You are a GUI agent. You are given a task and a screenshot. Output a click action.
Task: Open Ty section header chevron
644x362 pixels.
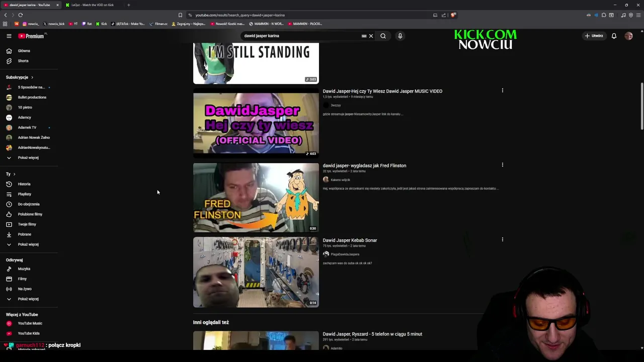pos(11,174)
